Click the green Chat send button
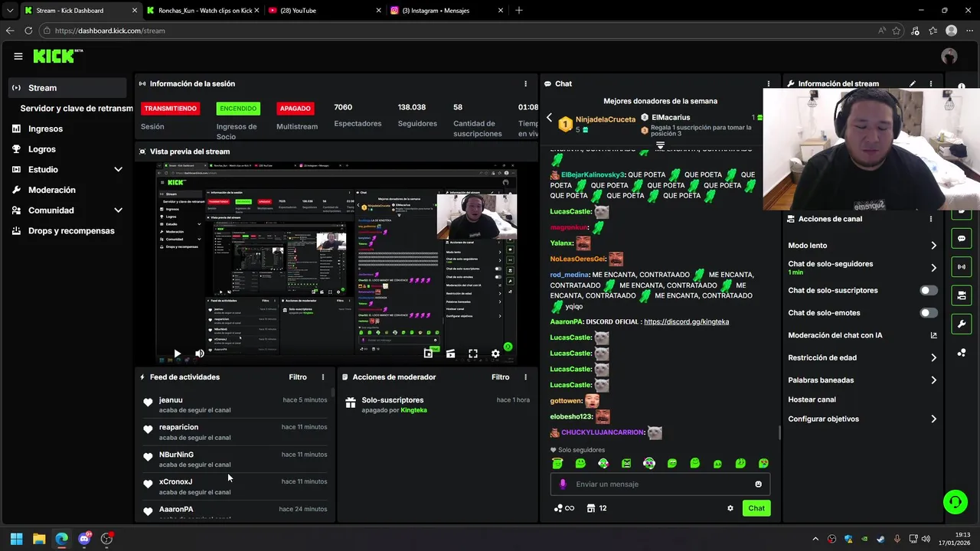Screen dimensions: 980x551 [x=756, y=508]
